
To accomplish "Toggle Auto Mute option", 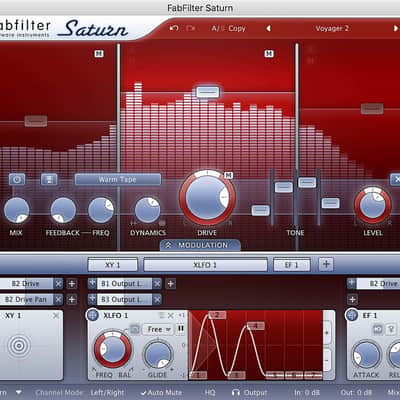I will (161, 392).
